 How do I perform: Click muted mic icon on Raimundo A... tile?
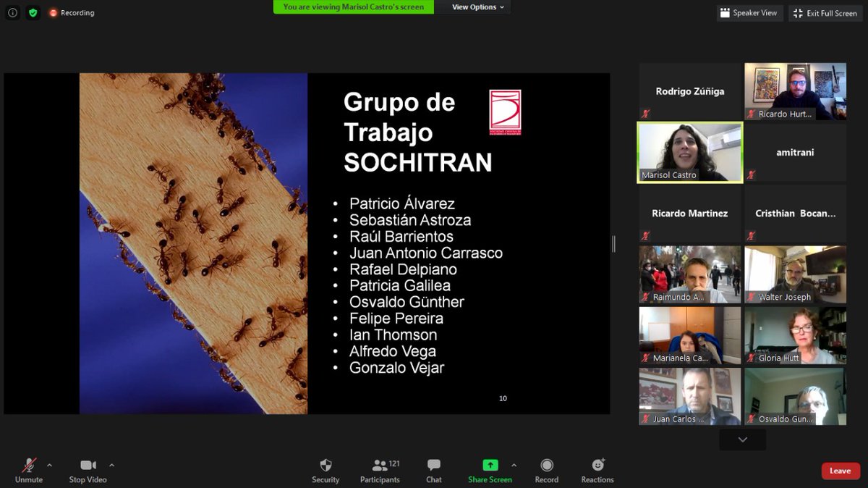(645, 297)
